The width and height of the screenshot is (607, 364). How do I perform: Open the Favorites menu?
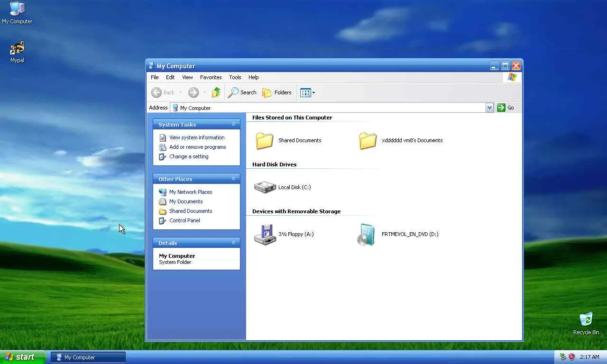[x=211, y=77]
